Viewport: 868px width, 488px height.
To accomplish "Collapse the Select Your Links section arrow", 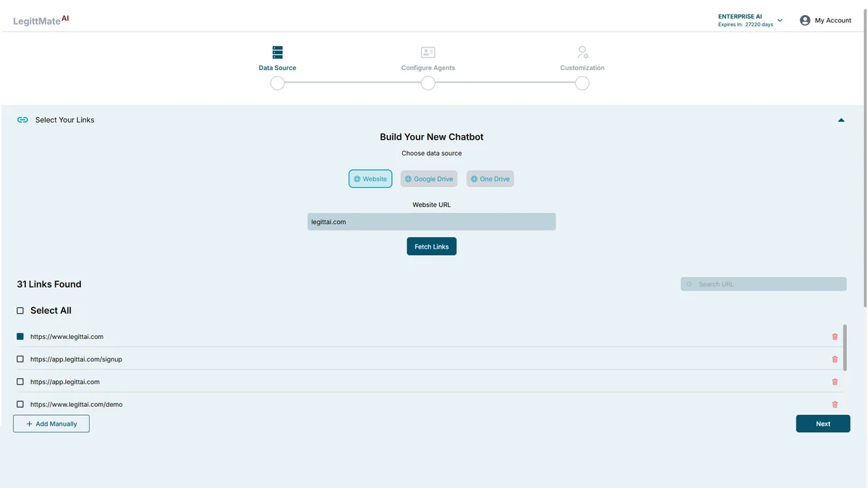I will point(841,120).
